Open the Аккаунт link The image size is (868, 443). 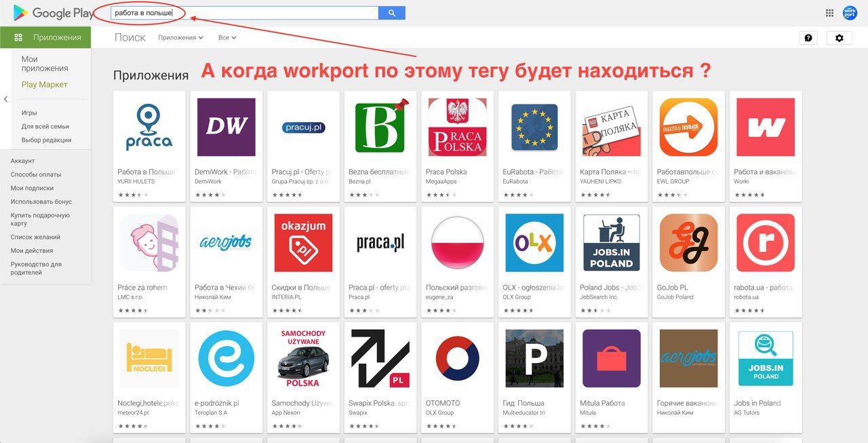[x=22, y=161]
